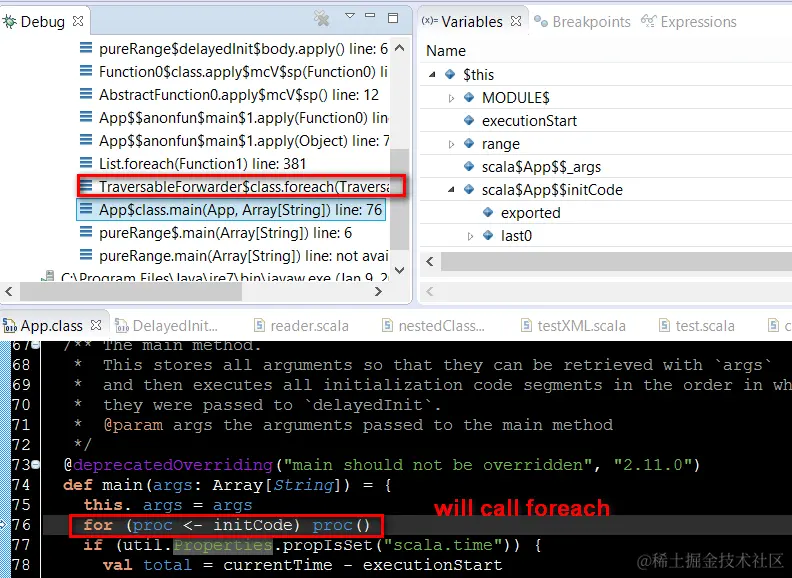Click the Debug view bug icon

pos(10,22)
